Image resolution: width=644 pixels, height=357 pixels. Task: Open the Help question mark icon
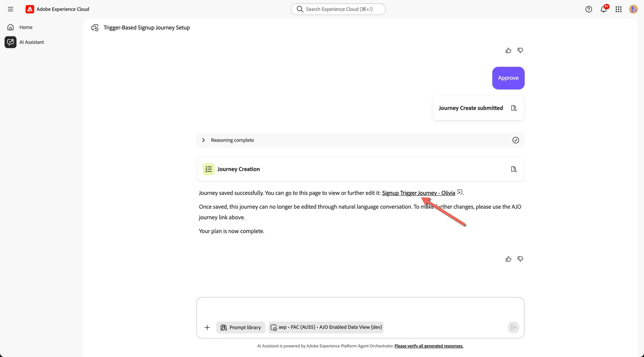coord(588,9)
